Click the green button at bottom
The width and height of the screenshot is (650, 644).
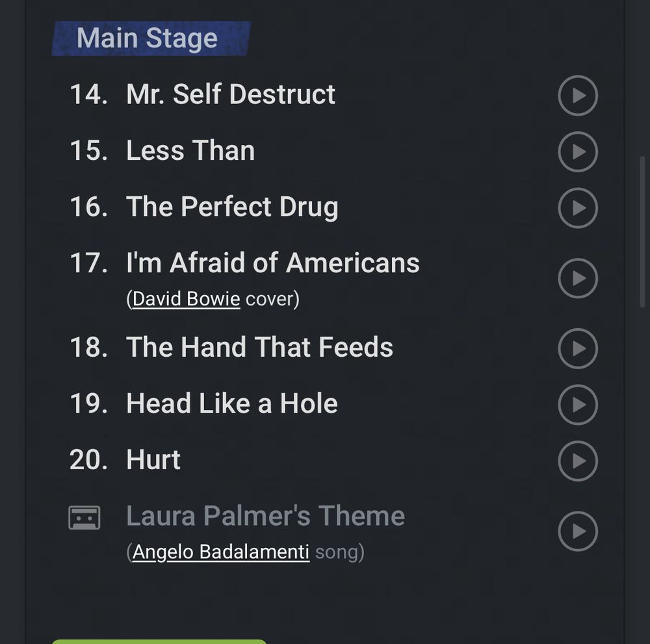(159, 641)
